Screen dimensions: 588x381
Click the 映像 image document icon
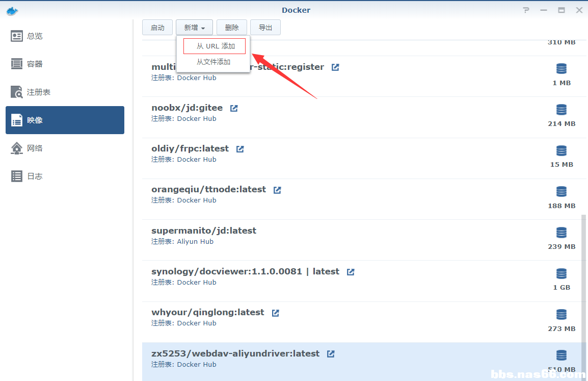tap(16, 120)
